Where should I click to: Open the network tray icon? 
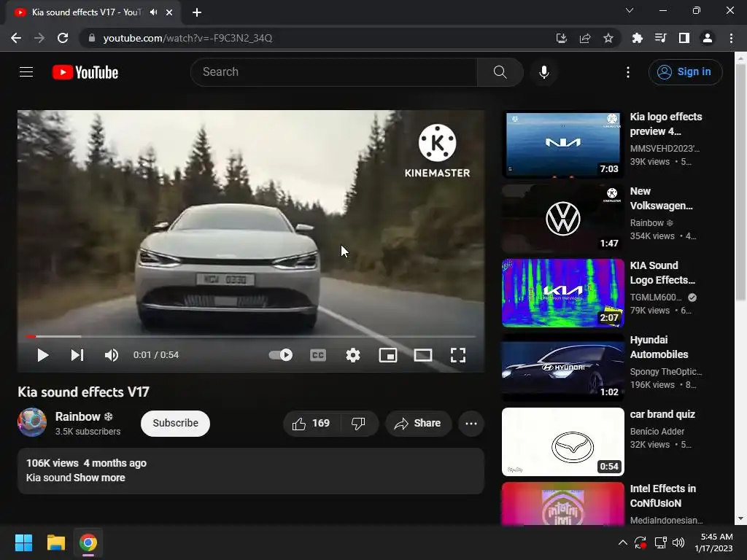[660, 542]
